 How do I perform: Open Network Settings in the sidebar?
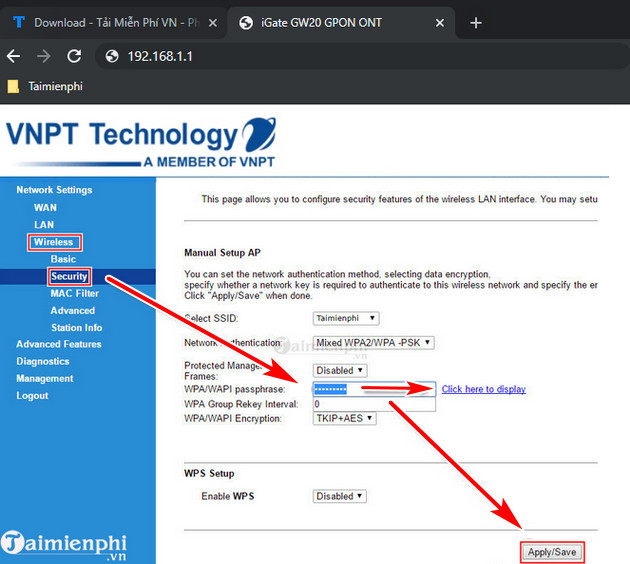click(x=54, y=190)
